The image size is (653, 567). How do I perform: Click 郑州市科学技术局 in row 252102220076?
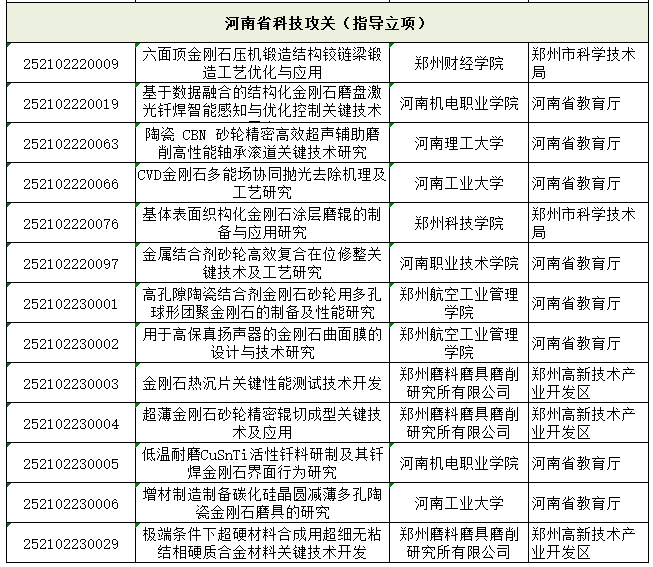(583, 223)
